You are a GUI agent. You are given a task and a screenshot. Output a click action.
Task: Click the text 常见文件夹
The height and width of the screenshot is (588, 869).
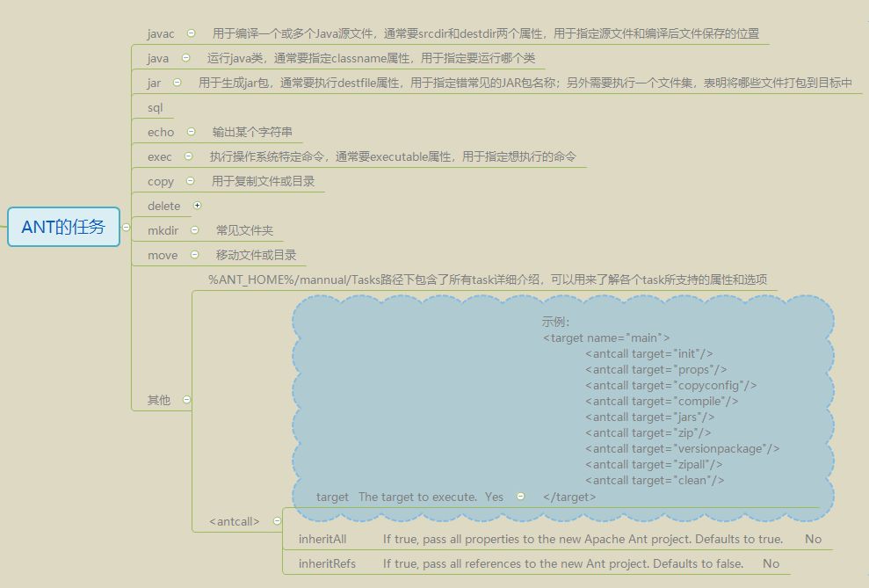[245, 230]
